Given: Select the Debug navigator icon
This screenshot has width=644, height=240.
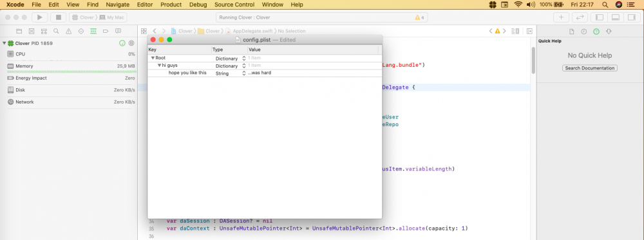Looking at the screenshot, I should (93, 31).
